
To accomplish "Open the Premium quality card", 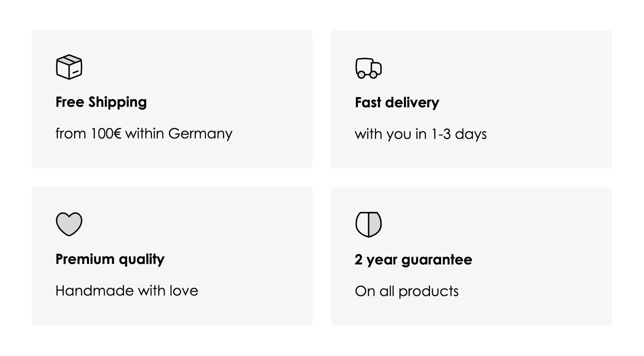I will click(x=172, y=256).
